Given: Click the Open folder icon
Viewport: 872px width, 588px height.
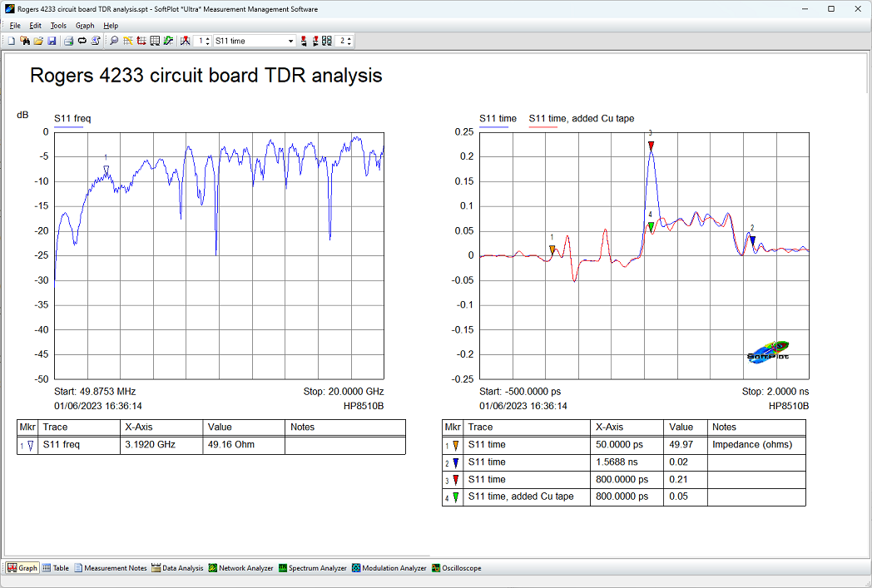Looking at the screenshot, I should [x=38, y=41].
